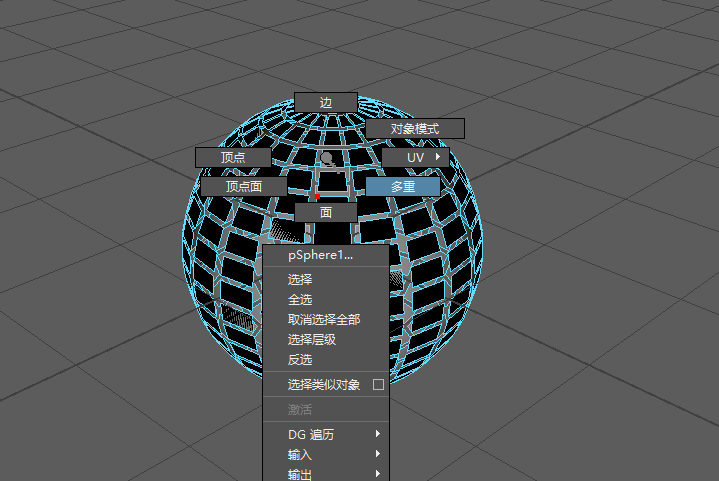Select 顶点面 (Vertex Face) mode
Screen dimensions: 719x481
point(243,186)
